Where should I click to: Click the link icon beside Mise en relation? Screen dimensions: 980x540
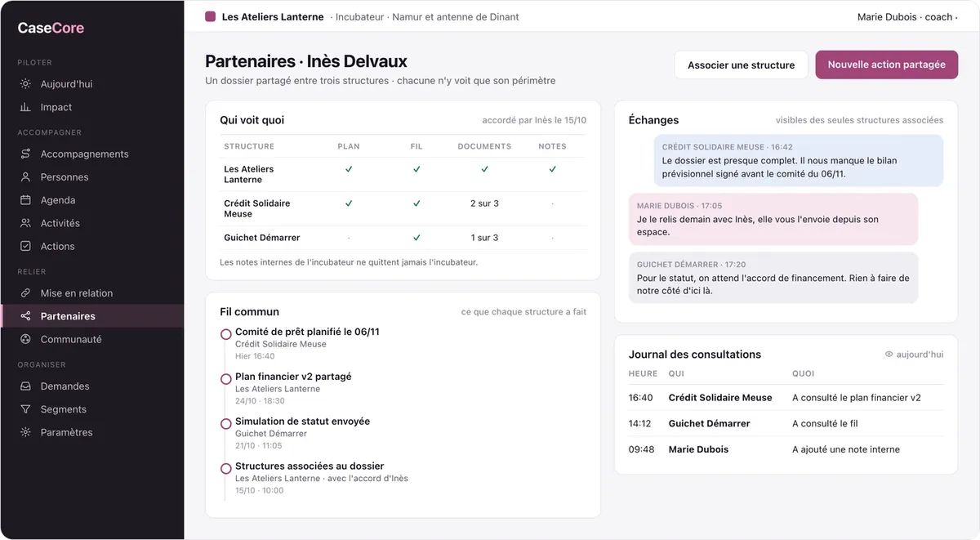pyautogui.click(x=25, y=293)
